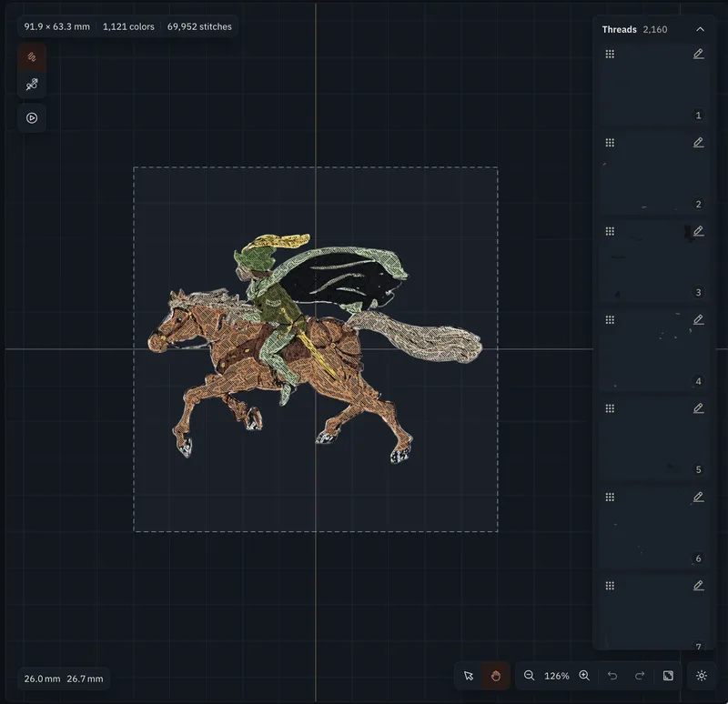The image size is (728, 704).
Task: Select thread 3 color swatch
Action: [x=654, y=262]
